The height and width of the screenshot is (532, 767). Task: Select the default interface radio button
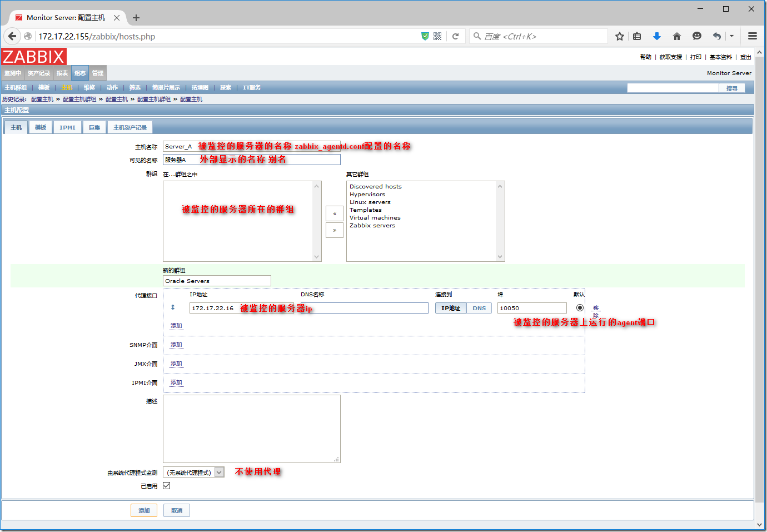tap(580, 307)
